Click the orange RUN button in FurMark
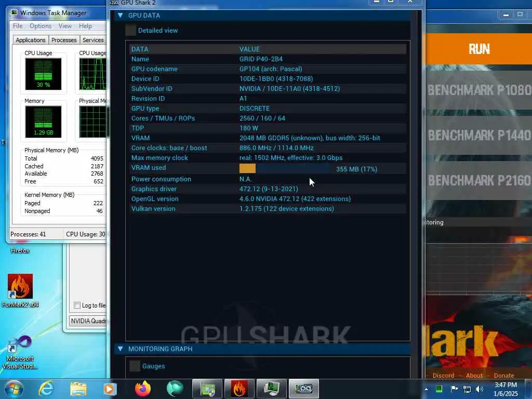 [x=479, y=49]
